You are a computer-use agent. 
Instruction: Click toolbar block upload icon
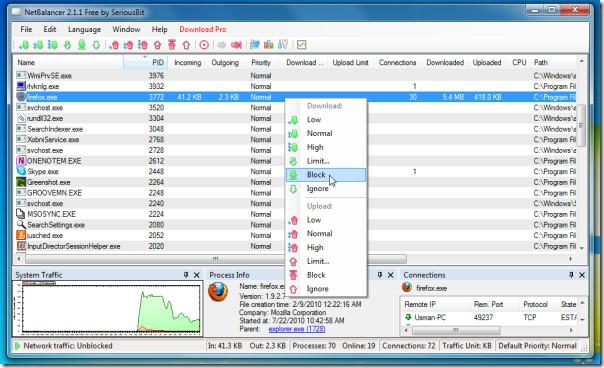tap(172, 45)
